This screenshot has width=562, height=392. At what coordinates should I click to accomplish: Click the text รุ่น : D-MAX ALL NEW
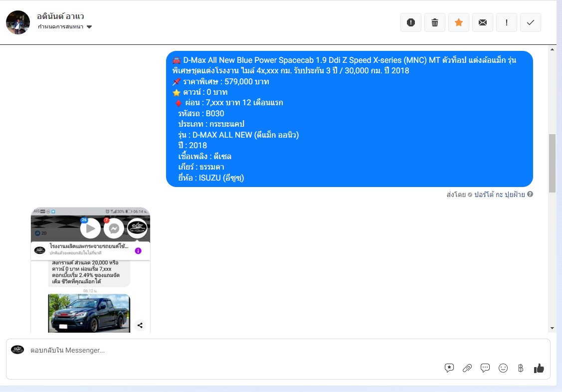(x=215, y=135)
